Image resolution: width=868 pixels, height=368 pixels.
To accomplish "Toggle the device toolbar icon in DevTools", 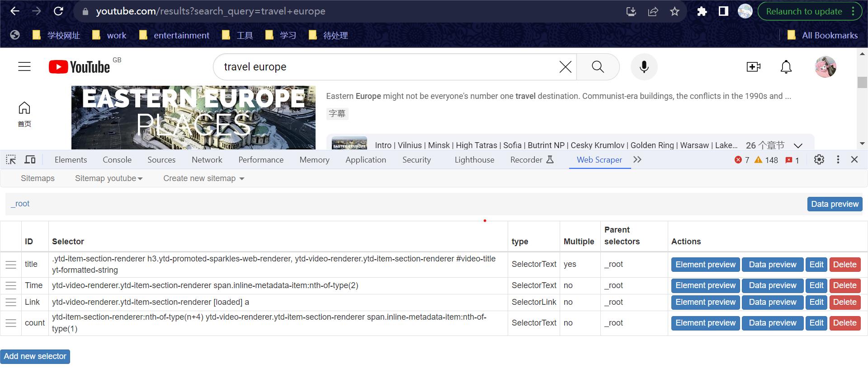I will 30,159.
